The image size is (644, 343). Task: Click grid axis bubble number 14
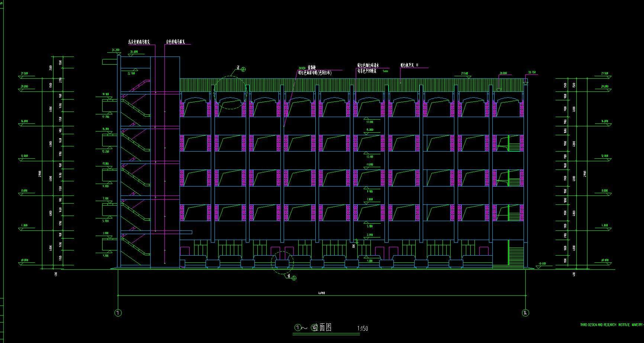click(525, 313)
